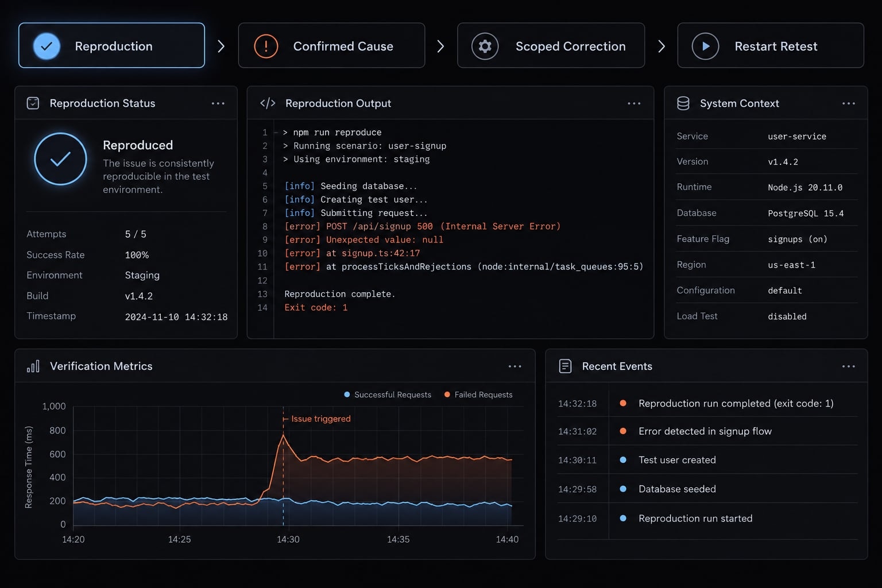Click the 'signups (on)' Feature Flag value
882x588 pixels.
[x=798, y=239]
